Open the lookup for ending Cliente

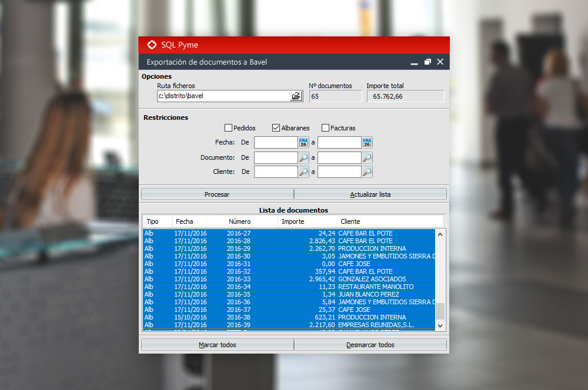tap(367, 172)
